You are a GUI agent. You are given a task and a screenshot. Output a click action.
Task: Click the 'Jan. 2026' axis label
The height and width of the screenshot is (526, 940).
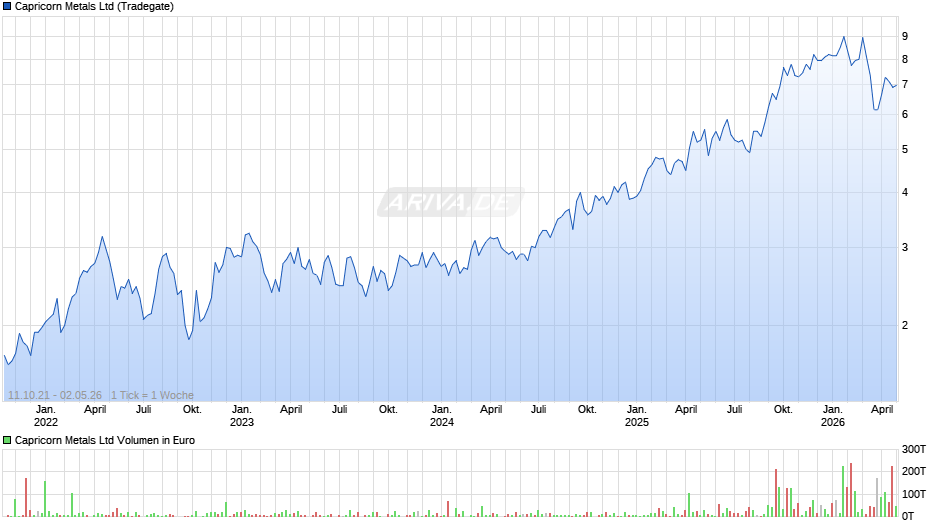[833, 416]
